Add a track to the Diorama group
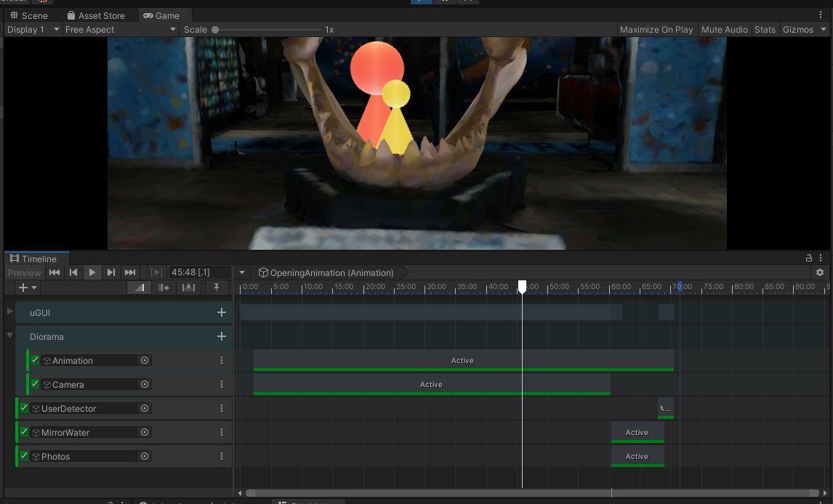This screenshot has width=833, height=504. point(222,336)
